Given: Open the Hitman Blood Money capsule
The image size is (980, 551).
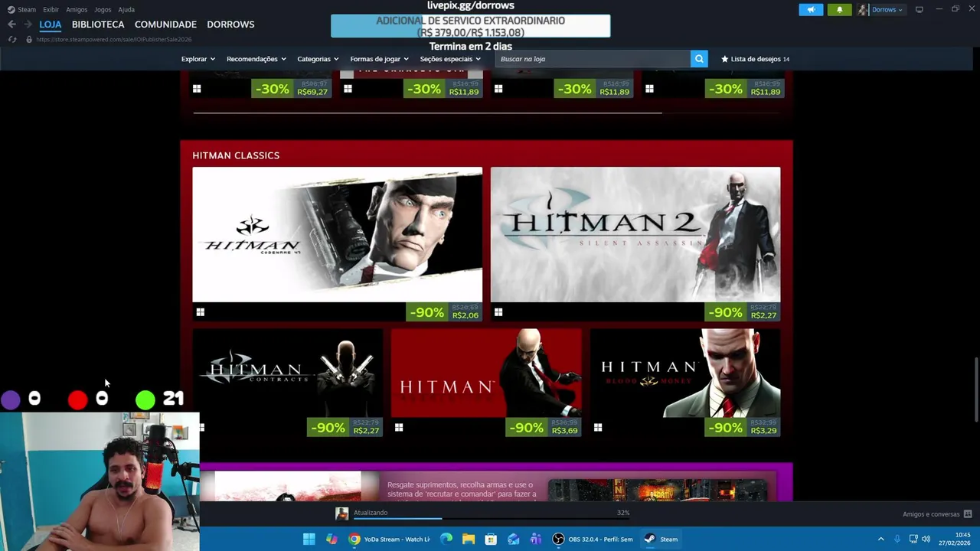Looking at the screenshot, I should [x=685, y=373].
